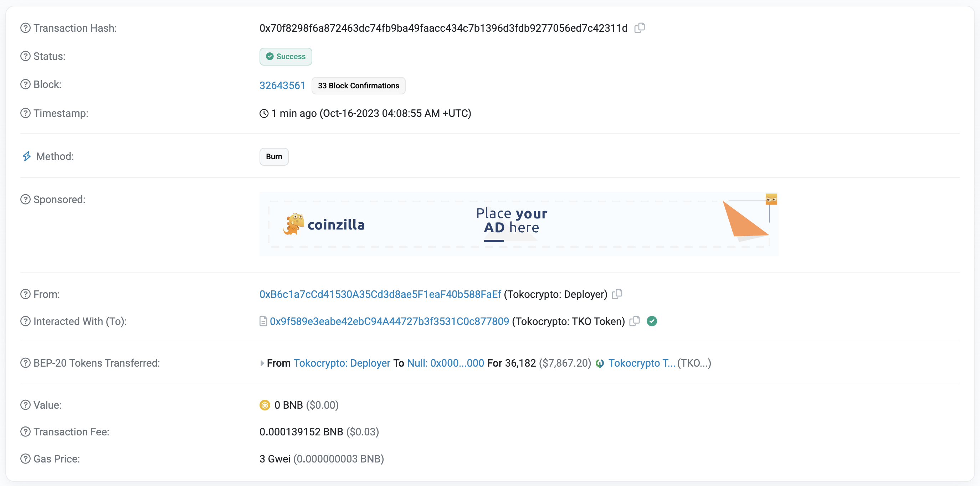Open the coinzilla sponsored ad banner
Image resolution: width=980 pixels, height=486 pixels.
pos(519,224)
